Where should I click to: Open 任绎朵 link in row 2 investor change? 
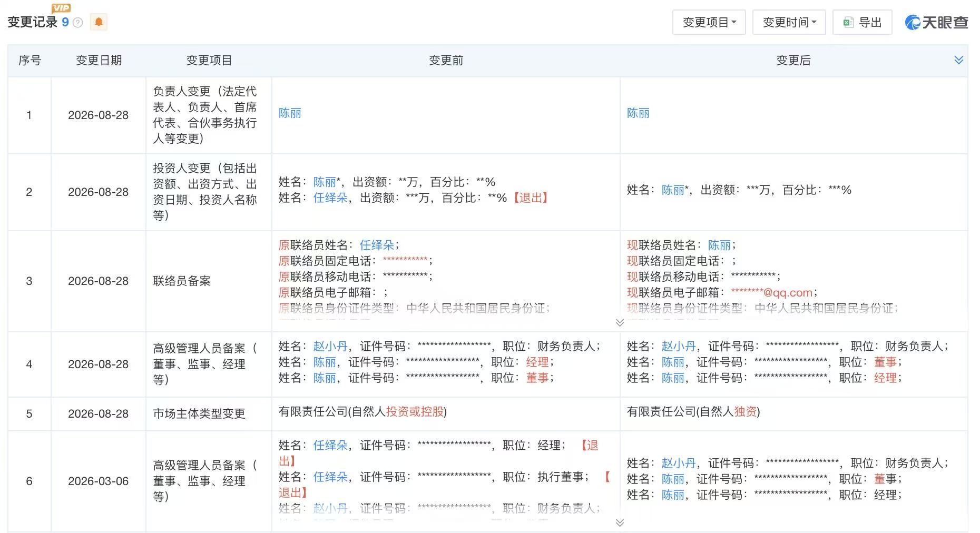pyautogui.click(x=330, y=198)
